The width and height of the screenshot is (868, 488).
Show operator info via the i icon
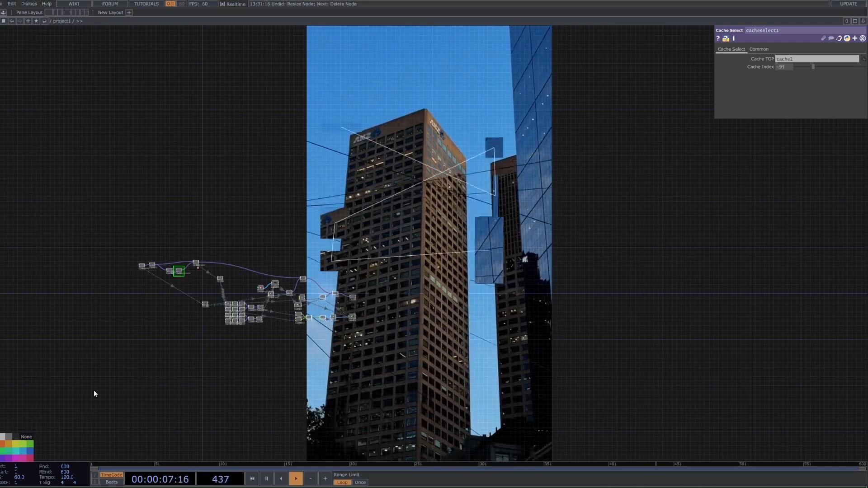[x=734, y=38]
